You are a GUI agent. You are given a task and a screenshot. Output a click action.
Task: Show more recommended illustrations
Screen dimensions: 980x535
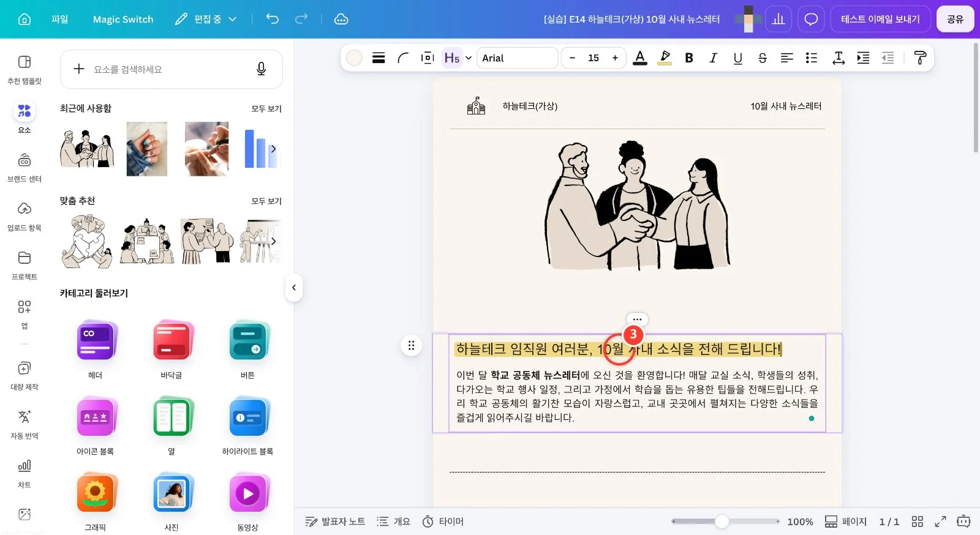click(x=273, y=241)
